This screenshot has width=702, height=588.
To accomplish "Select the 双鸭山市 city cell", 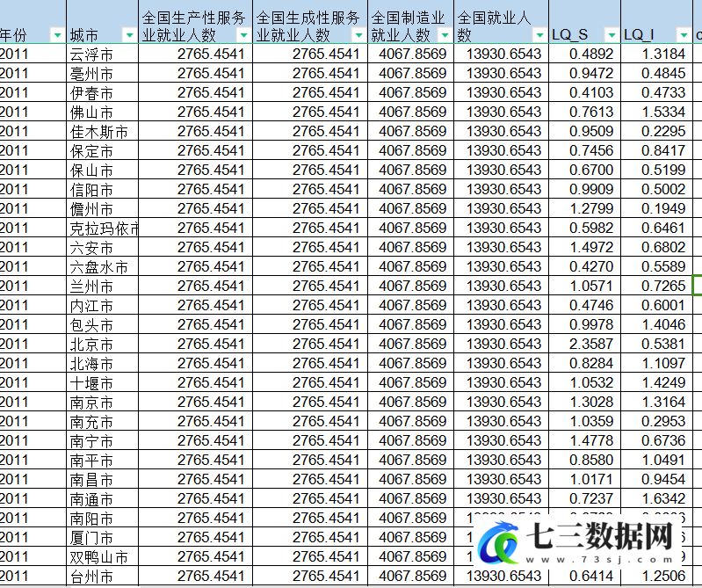I will pos(102,556).
